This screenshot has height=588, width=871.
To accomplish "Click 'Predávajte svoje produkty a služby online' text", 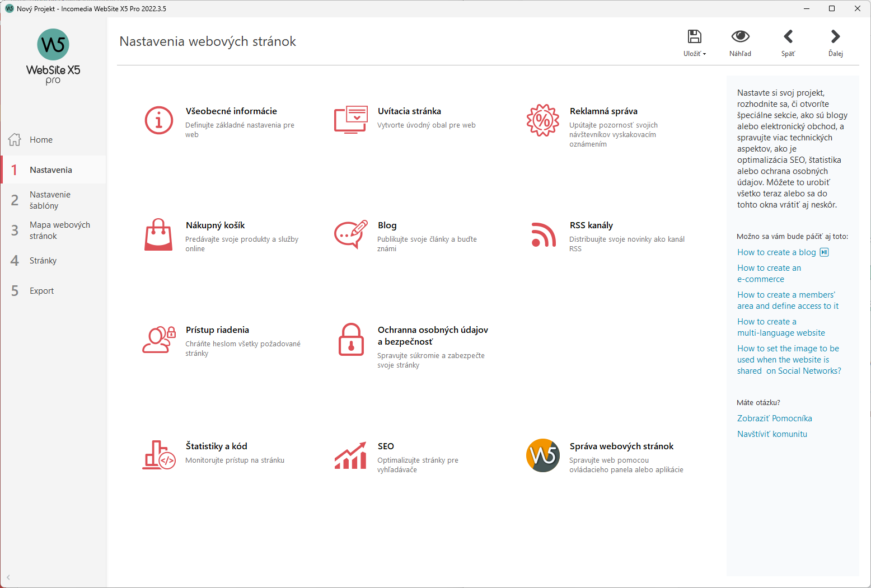I will [x=242, y=244].
